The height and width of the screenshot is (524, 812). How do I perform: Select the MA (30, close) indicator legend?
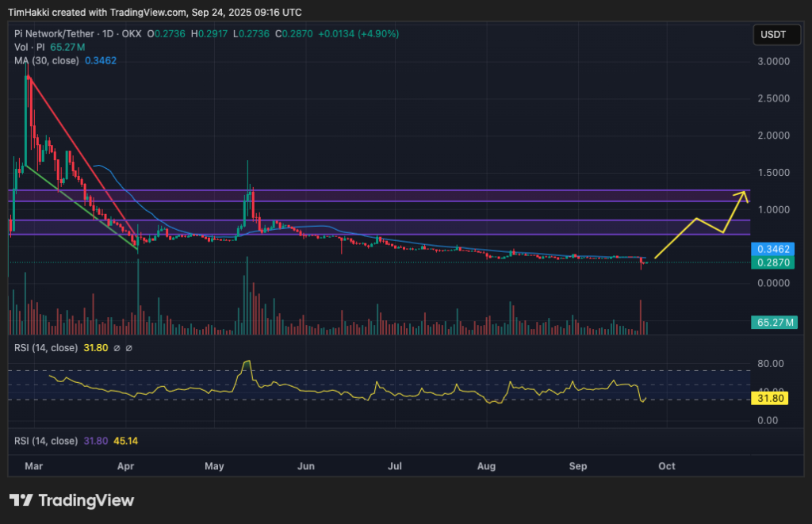point(46,60)
